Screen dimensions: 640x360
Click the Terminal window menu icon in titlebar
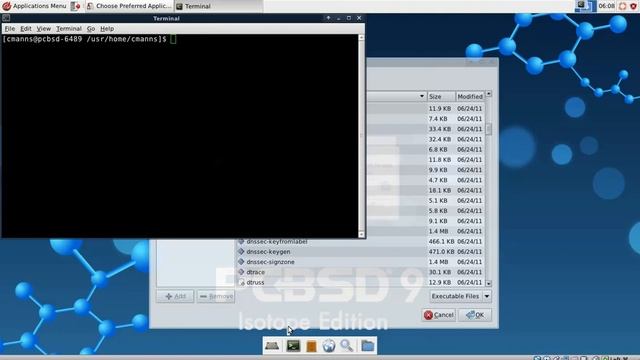click(6, 18)
